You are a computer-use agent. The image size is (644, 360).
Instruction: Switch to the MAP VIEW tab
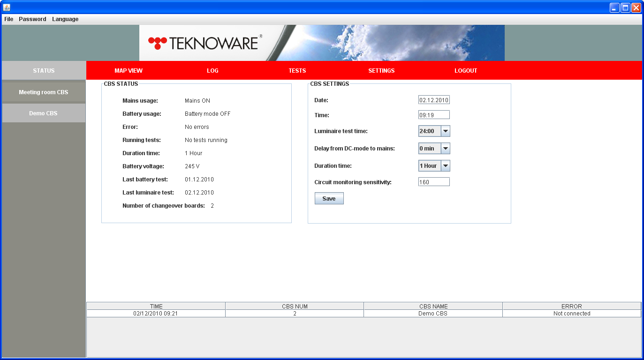[x=129, y=71]
